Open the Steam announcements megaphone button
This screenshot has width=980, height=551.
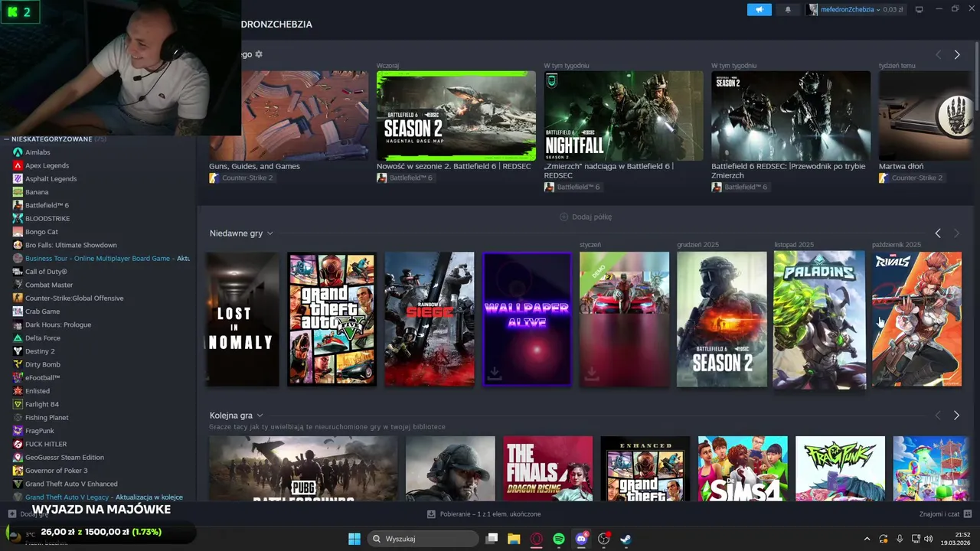(759, 9)
